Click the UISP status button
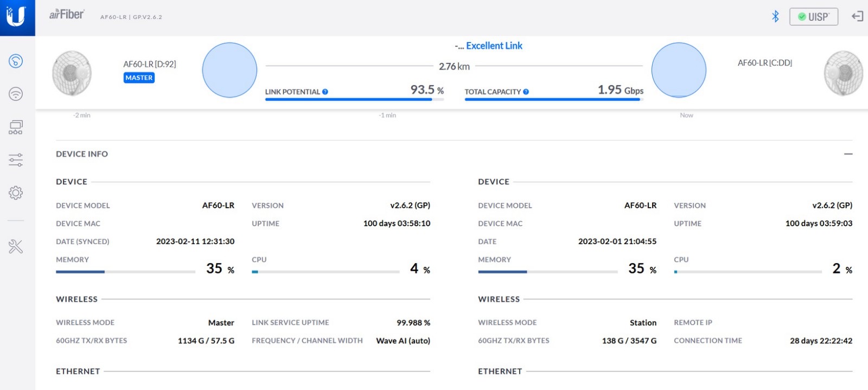Viewport: 868px width, 390px height. coord(813,17)
